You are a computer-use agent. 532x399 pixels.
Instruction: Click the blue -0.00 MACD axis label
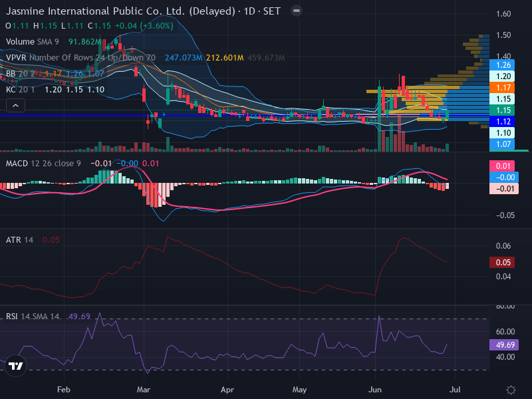[x=504, y=177]
